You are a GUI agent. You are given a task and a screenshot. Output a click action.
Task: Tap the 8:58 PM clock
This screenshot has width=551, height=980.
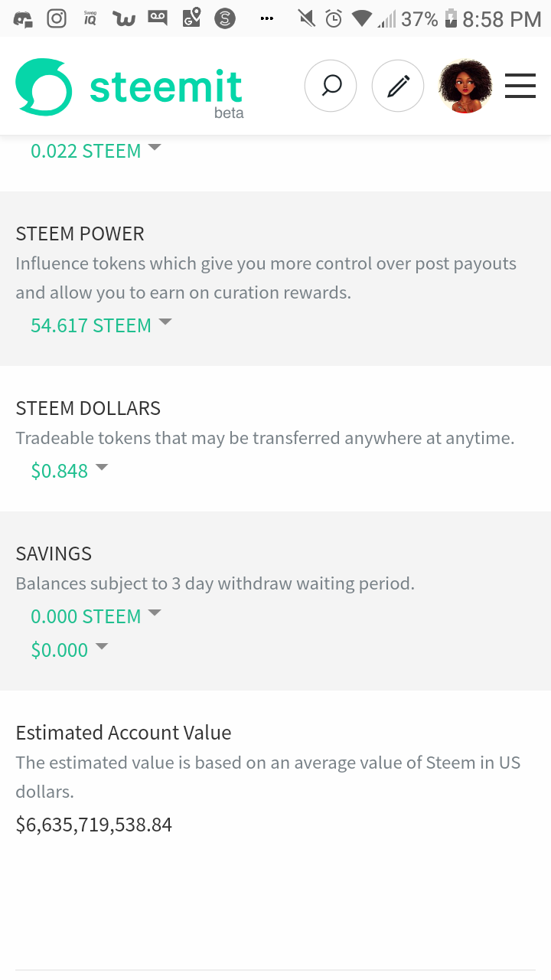pos(502,19)
